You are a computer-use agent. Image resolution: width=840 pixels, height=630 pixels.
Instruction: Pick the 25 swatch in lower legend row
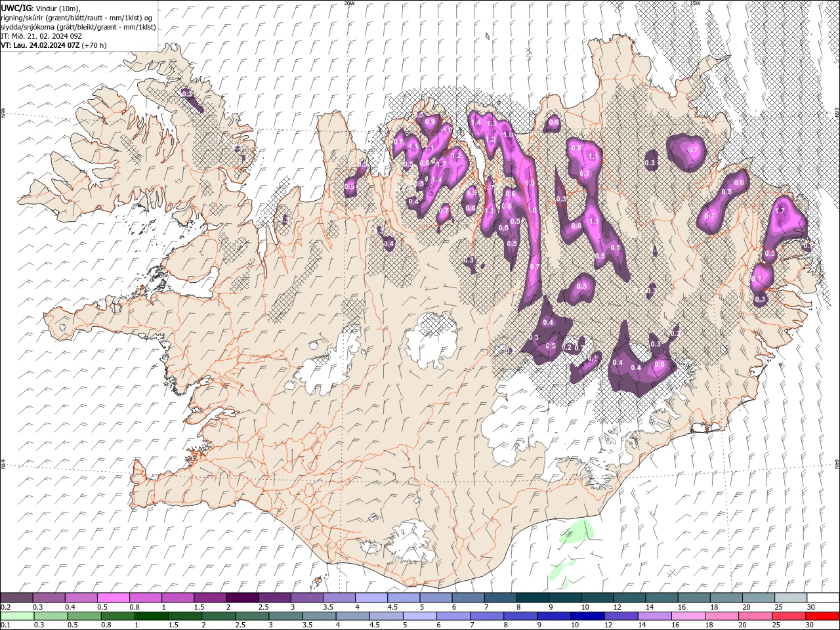click(788, 616)
